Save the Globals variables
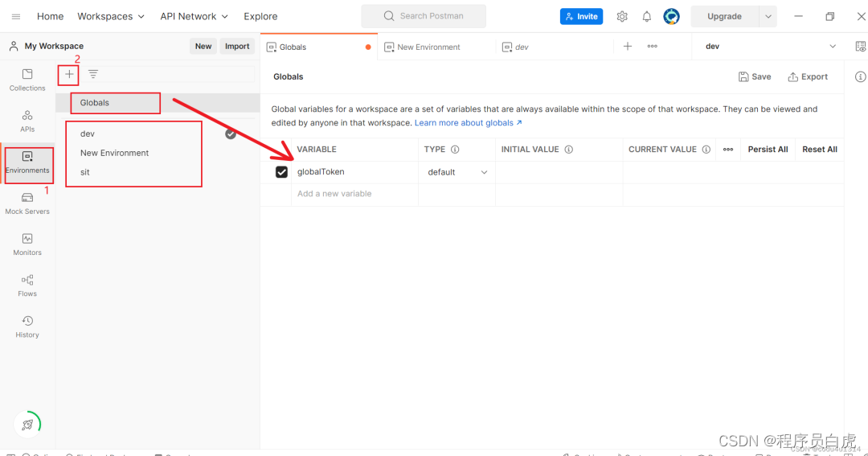This screenshot has height=456, width=868. [755, 77]
